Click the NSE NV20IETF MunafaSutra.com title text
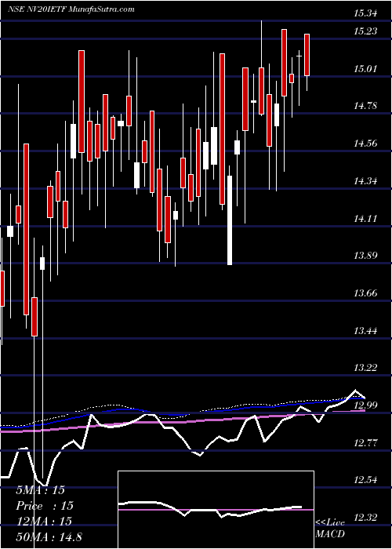This screenshot has height=549, width=392. [71, 9]
